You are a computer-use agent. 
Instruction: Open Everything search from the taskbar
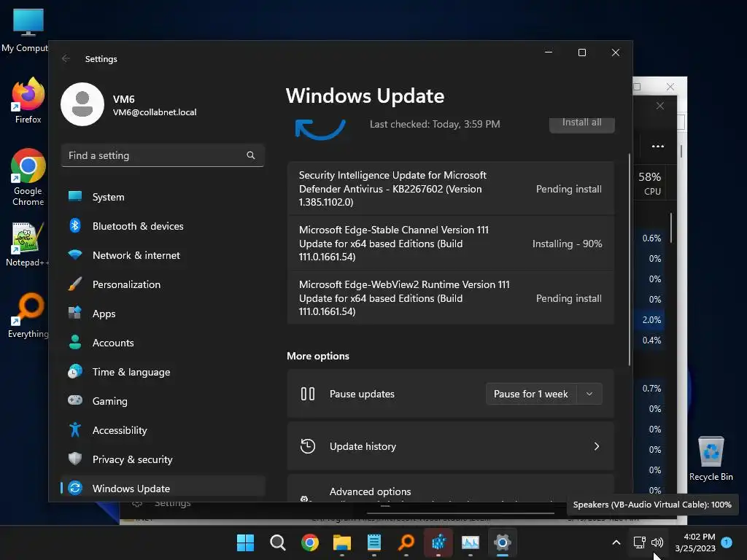pos(406,542)
